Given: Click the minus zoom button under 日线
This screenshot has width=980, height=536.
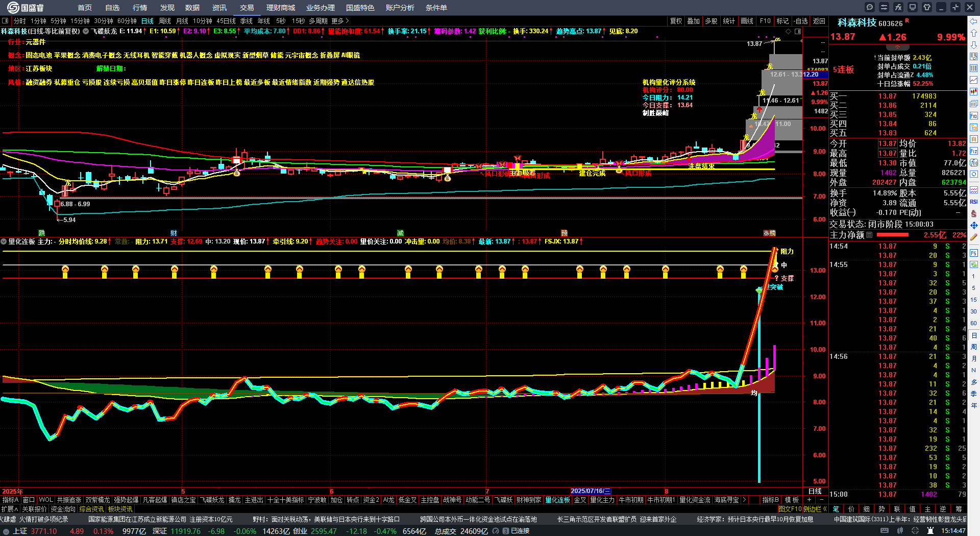Looking at the screenshot, I should click(x=821, y=500).
